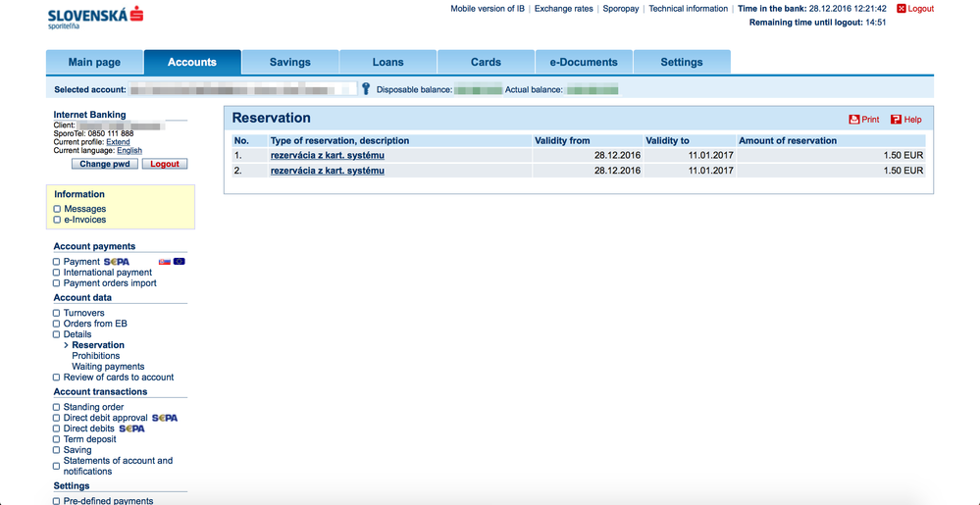The height and width of the screenshot is (505, 980).
Task: Switch to the Accounts tab
Action: [x=192, y=62]
